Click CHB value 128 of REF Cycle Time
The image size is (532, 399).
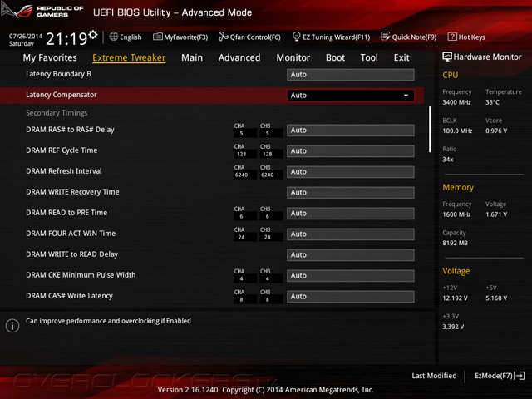coord(268,155)
